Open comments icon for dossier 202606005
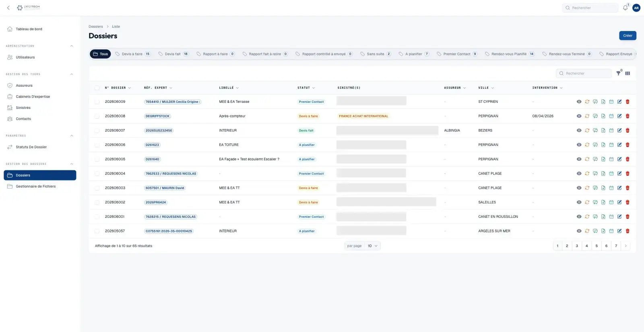644x332 pixels. point(595,159)
